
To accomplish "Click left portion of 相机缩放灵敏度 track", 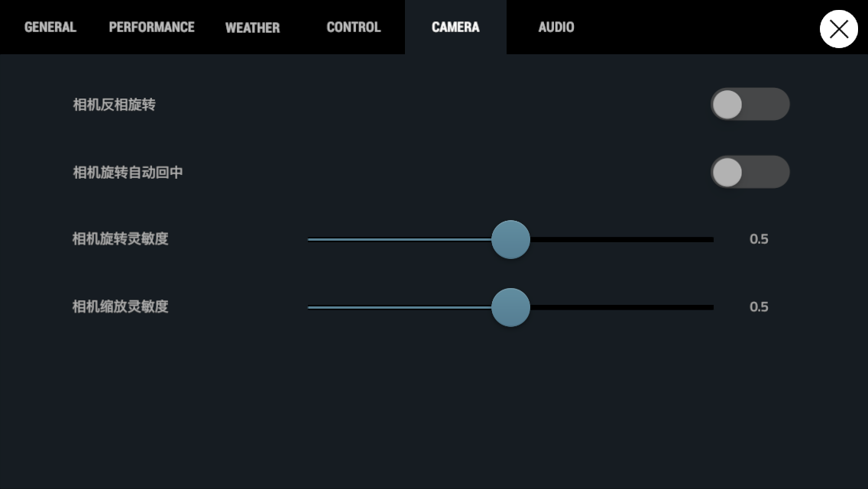I will pos(399,307).
